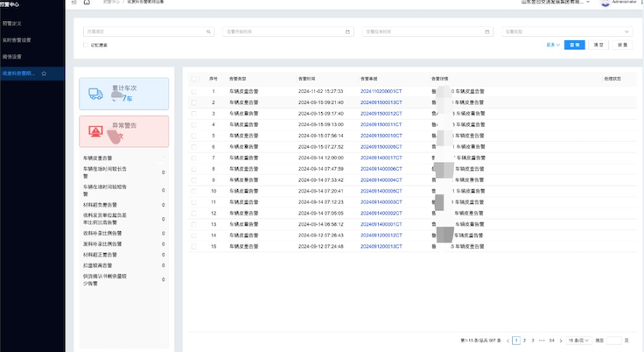Click the sidebar collapse icon in top bar
Screen dimensions: 644x352
pos(74,3)
